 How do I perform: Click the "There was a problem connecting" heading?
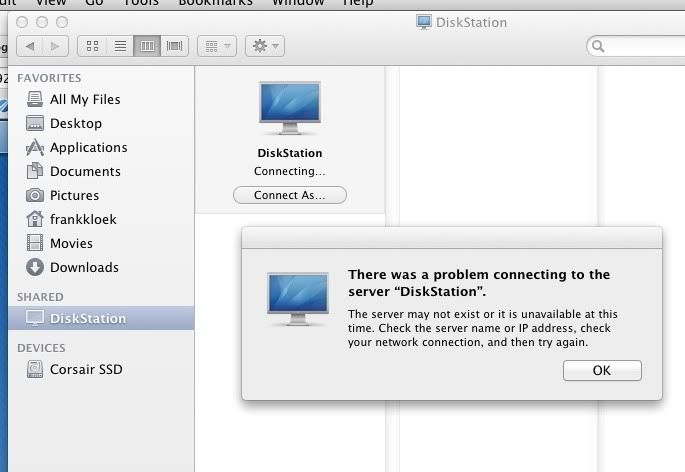pyautogui.click(x=479, y=283)
